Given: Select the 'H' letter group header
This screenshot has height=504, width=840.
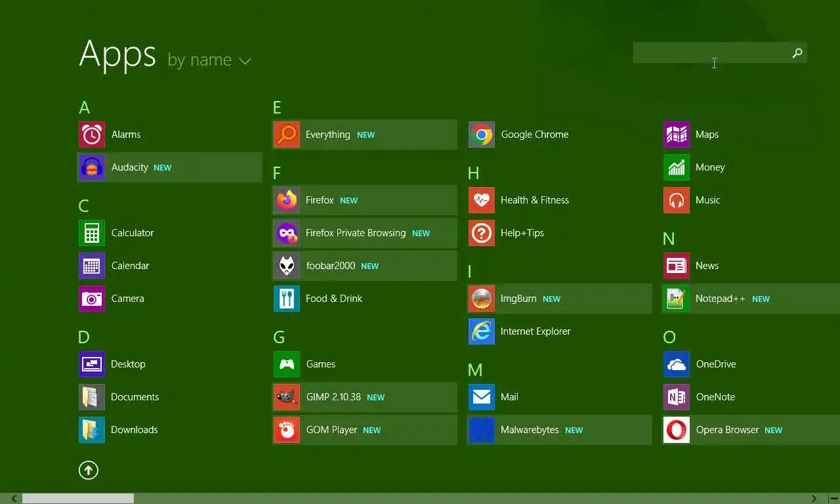Looking at the screenshot, I should 473,173.
